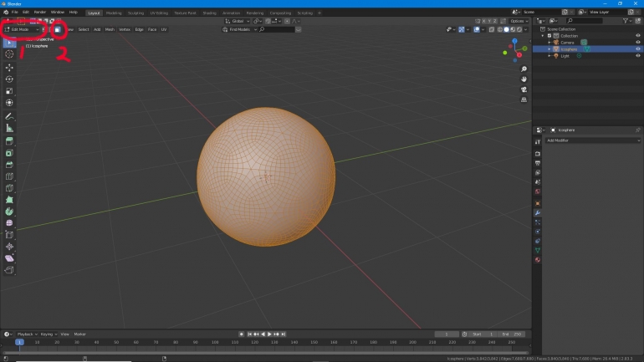644x362 pixels.
Task: Open the Keying dropdown in timeline
Action: (x=49, y=334)
